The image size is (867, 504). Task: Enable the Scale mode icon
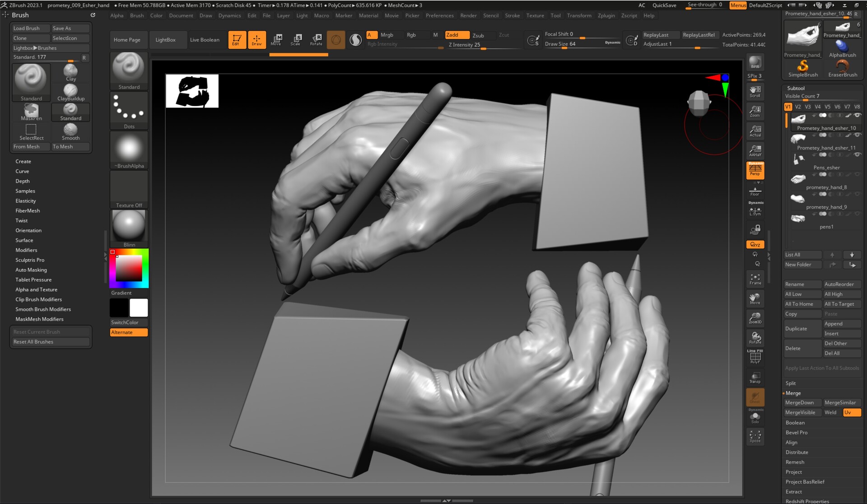pos(296,40)
